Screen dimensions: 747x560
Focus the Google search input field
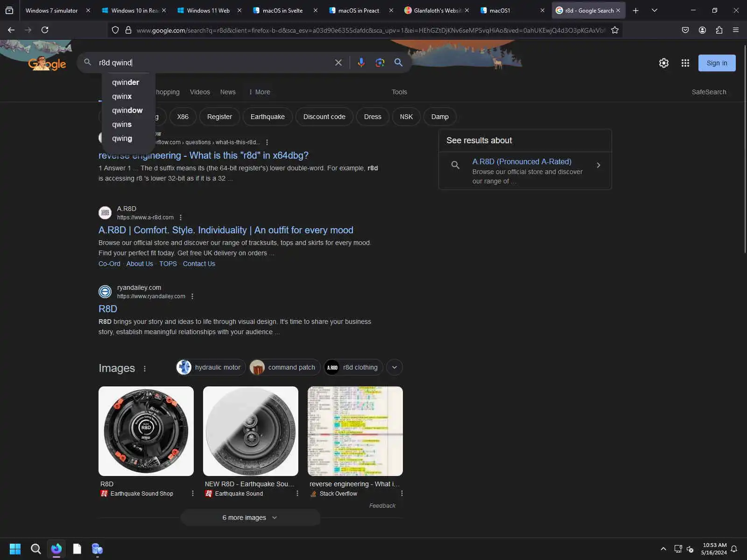pyautogui.click(x=212, y=63)
